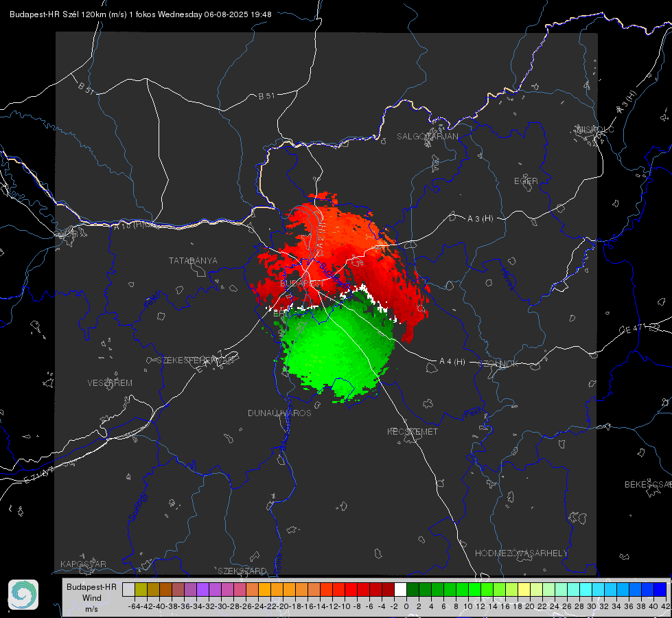Click the Budapest-HR Wind m/s legend title
The width and height of the screenshot is (672, 618).
pos(91,598)
